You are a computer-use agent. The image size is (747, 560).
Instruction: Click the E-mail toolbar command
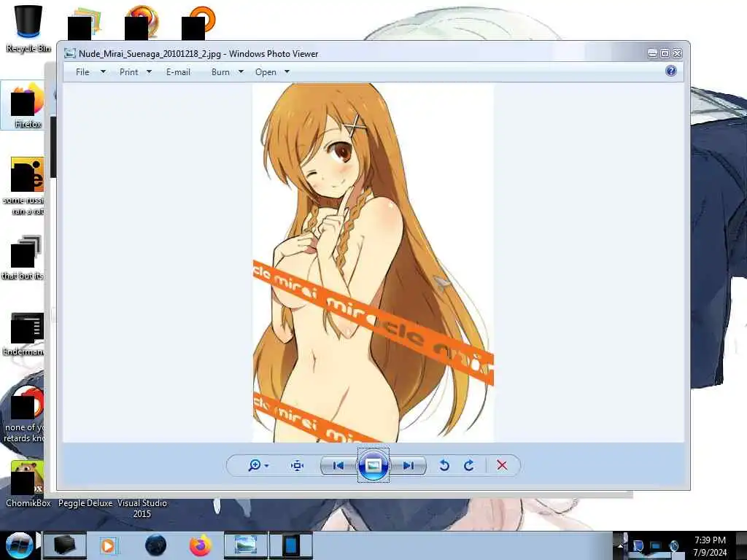tap(178, 72)
